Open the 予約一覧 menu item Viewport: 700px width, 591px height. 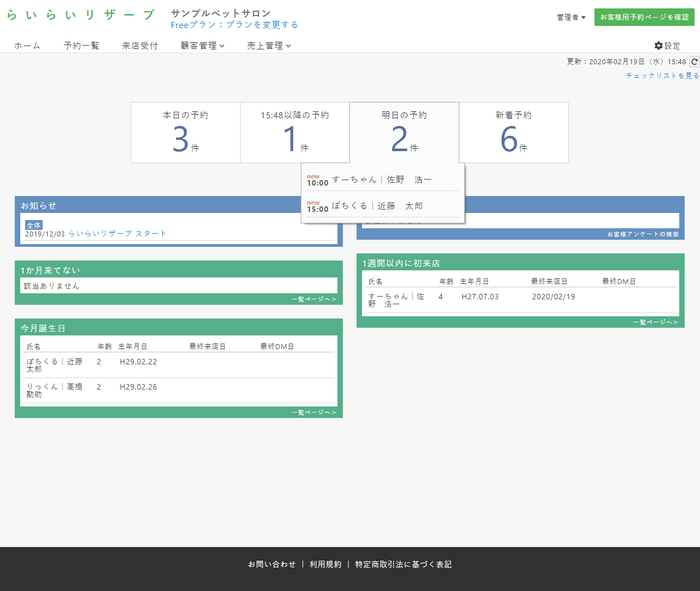81,46
